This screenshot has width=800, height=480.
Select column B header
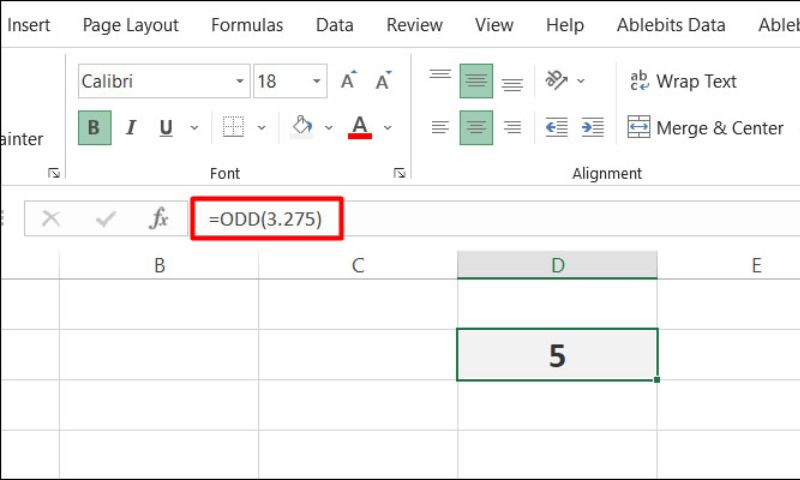[159, 265]
